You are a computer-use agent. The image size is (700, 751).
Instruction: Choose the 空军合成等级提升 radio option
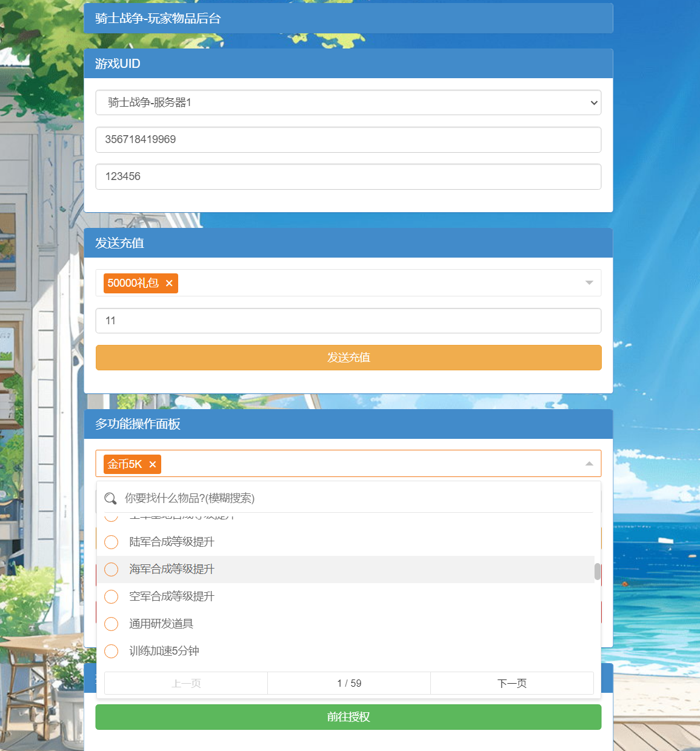[x=112, y=596]
